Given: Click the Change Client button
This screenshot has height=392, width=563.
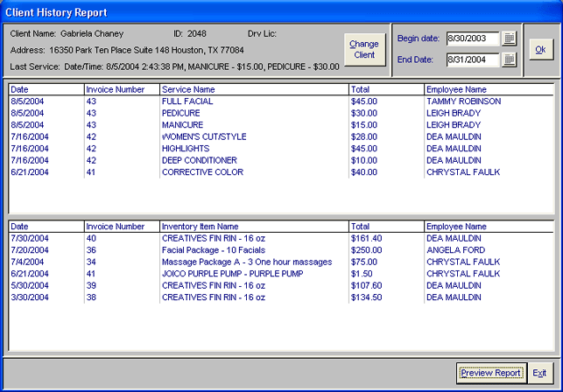Looking at the screenshot, I should point(364,50).
